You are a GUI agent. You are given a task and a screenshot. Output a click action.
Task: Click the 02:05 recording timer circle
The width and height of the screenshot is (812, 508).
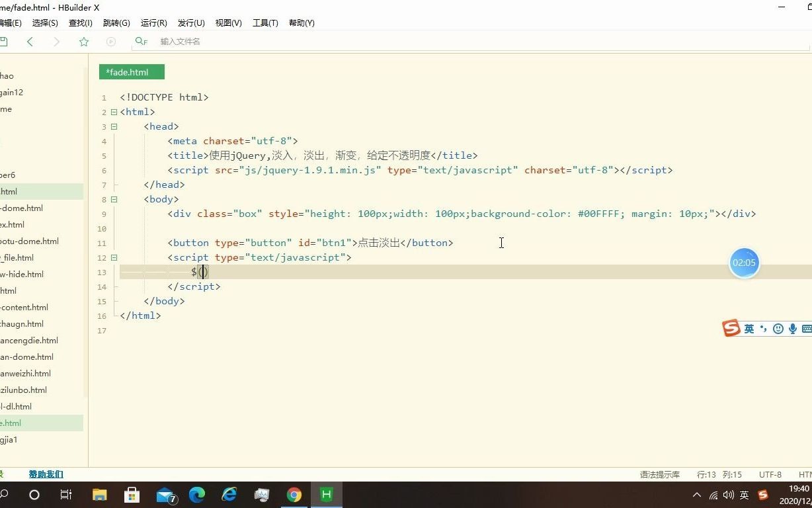coord(744,263)
